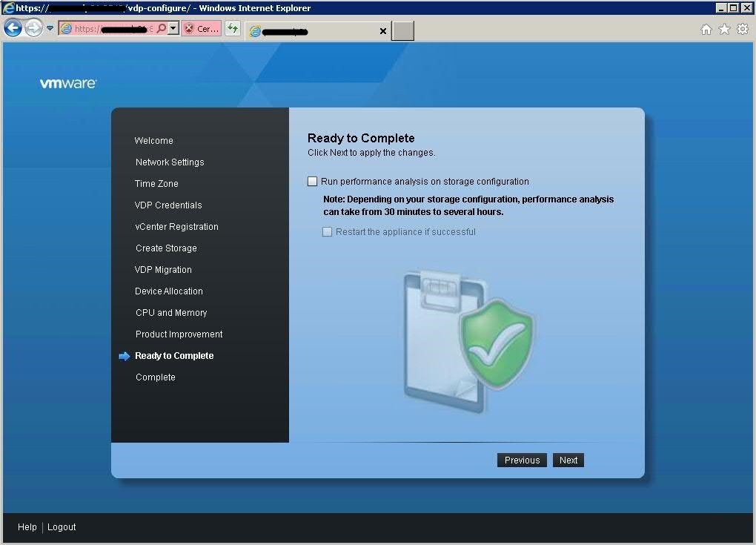Screen dimensions: 756x545
Task: Select the active browser tab
Action: tap(318, 31)
